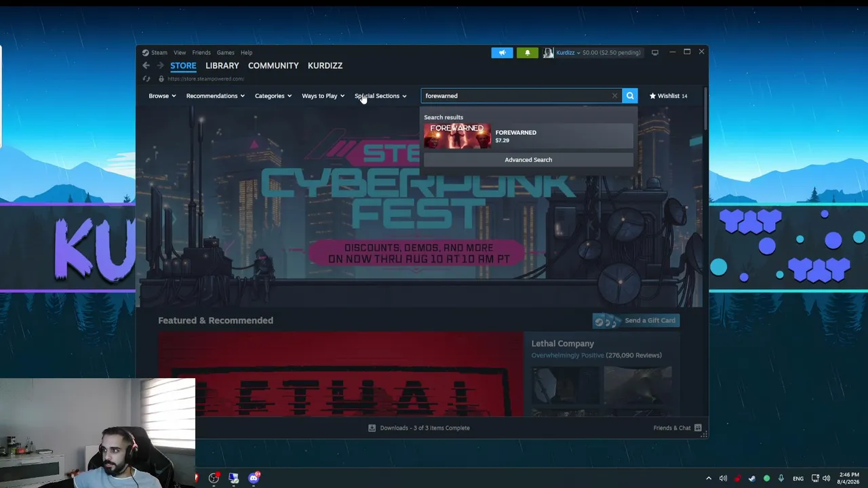Image resolution: width=868 pixels, height=488 pixels.
Task: Open the Recommendations dropdown
Action: 215,96
